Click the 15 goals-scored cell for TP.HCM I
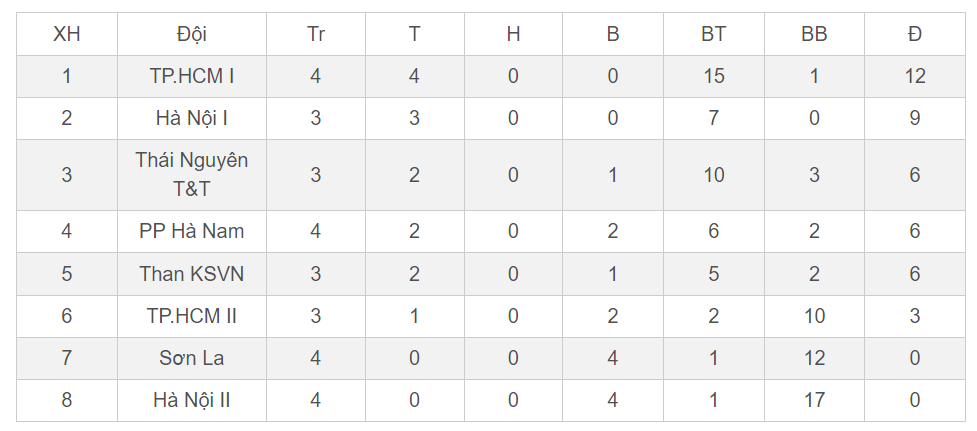 714,76
